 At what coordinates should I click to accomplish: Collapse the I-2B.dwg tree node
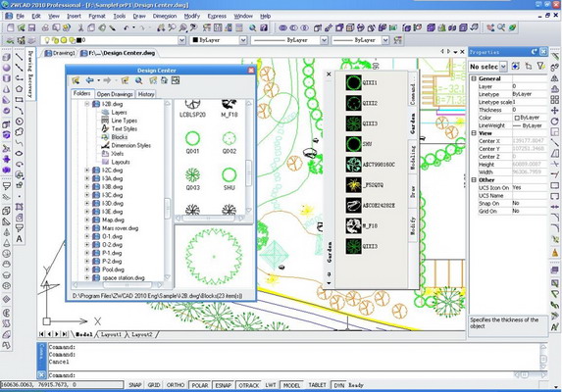coord(87,104)
